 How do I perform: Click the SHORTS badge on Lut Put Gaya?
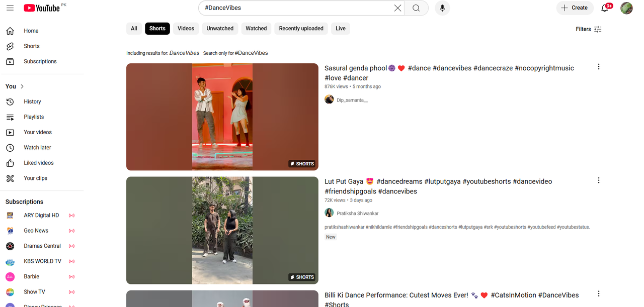[302, 277]
